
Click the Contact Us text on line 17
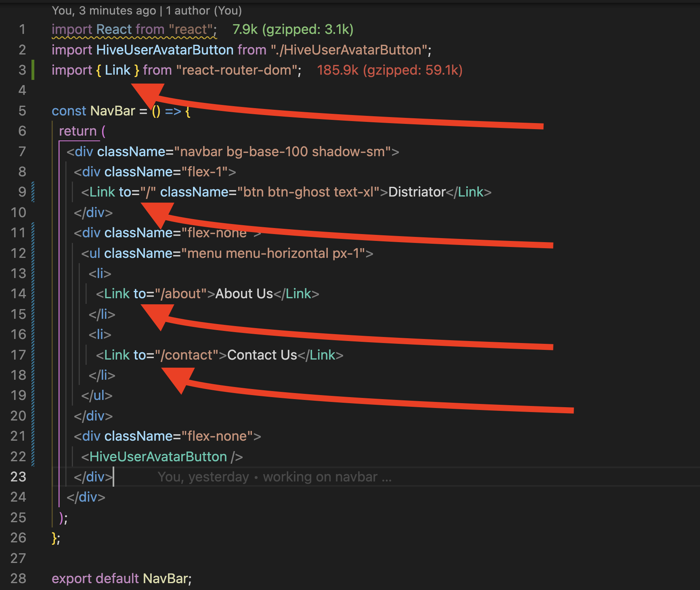pyautogui.click(x=262, y=355)
